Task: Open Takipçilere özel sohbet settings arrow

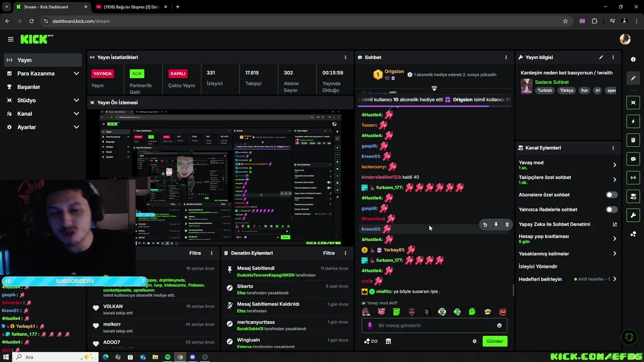Action: click(x=614, y=179)
